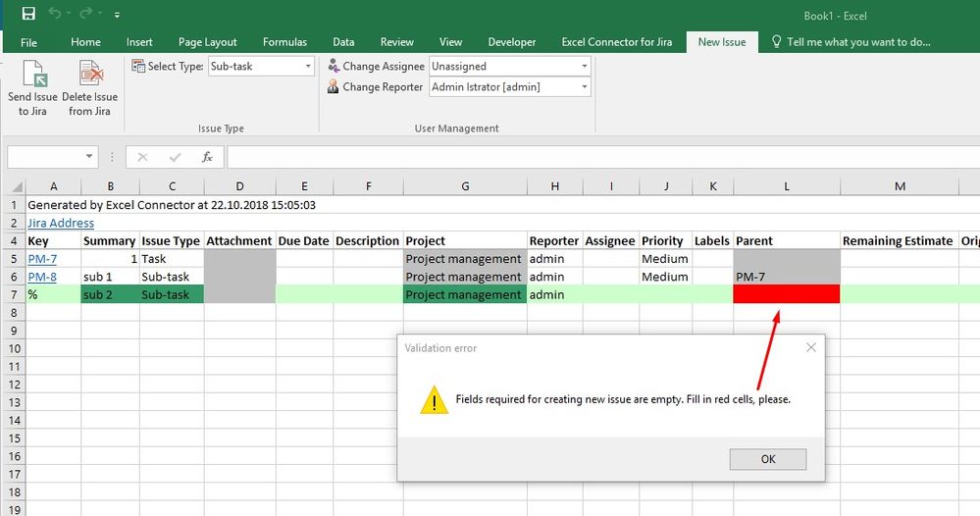
Task: Click the 'Due Date' header cell
Action: click(304, 240)
